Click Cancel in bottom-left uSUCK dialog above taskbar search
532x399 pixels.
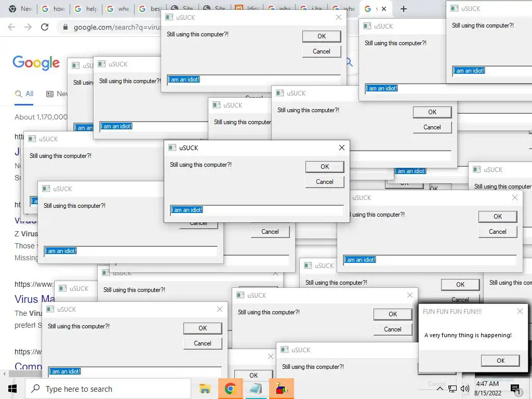tap(203, 343)
